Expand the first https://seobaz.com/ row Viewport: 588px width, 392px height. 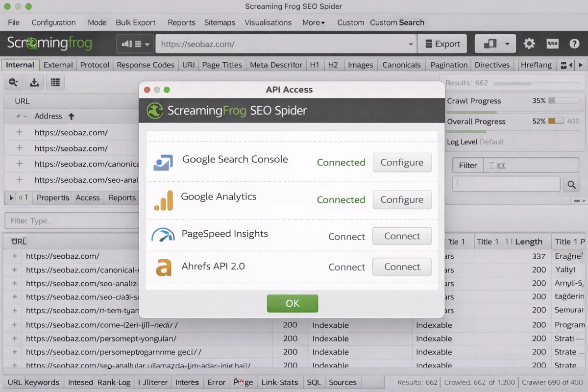click(x=20, y=132)
